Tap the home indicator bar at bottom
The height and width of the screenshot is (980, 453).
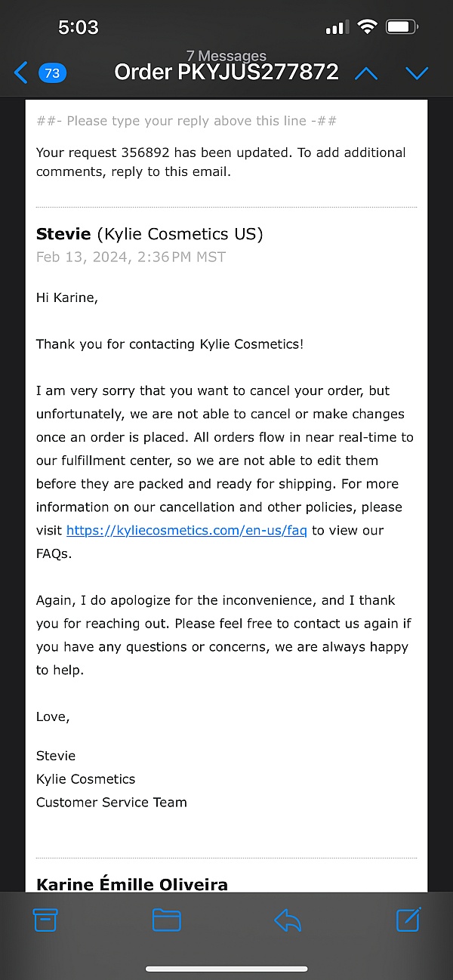pyautogui.click(x=226, y=969)
